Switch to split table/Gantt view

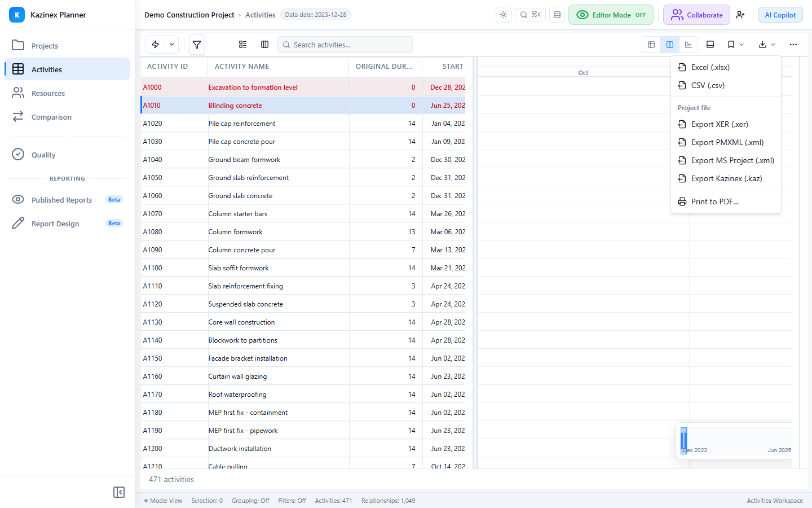(670, 45)
